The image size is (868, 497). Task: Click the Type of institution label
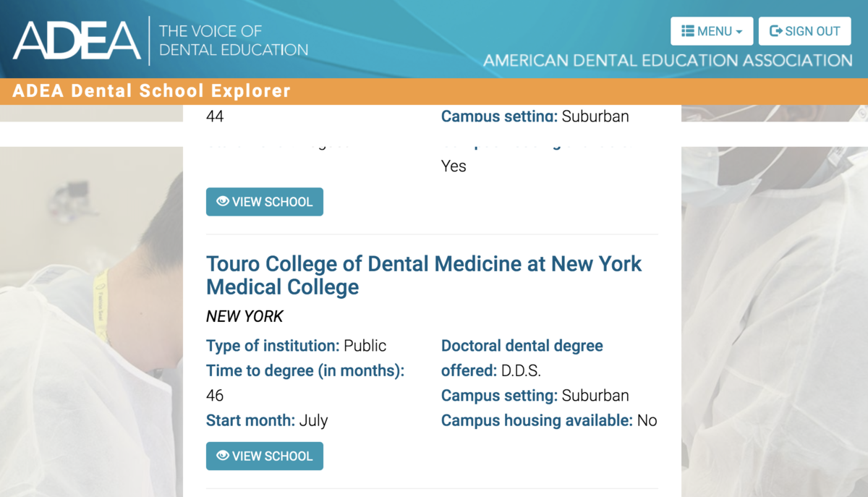[x=273, y=346]
